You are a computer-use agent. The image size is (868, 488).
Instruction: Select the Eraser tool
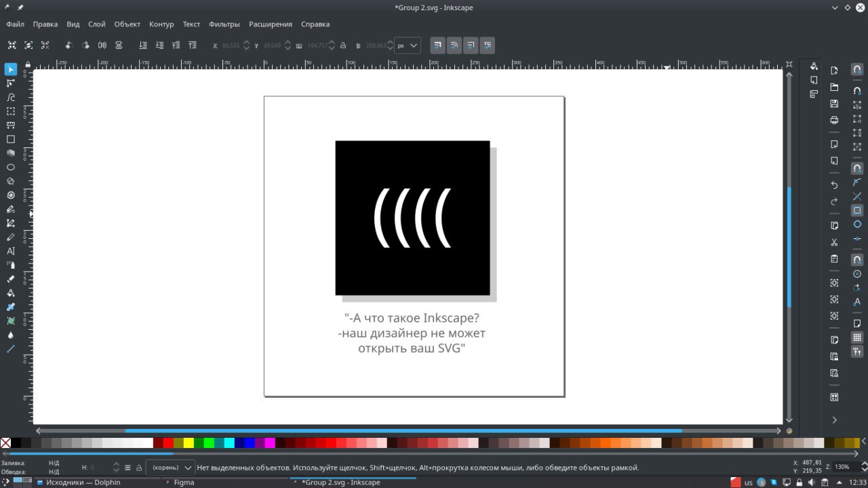tap(11, 278)
